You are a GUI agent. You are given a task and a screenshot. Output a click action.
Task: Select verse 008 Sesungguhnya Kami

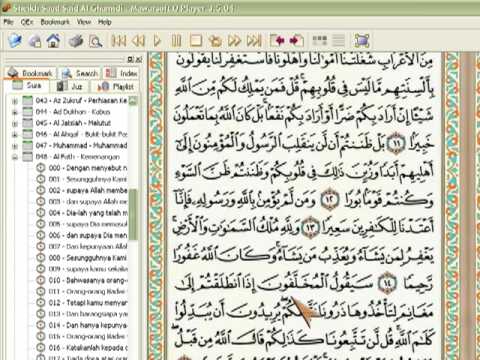click(88, 258)
